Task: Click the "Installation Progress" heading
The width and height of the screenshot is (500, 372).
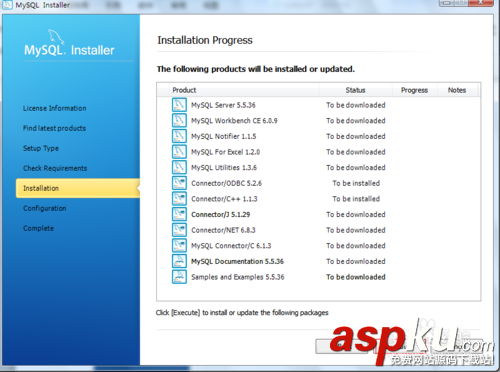Action: (205, 40)
